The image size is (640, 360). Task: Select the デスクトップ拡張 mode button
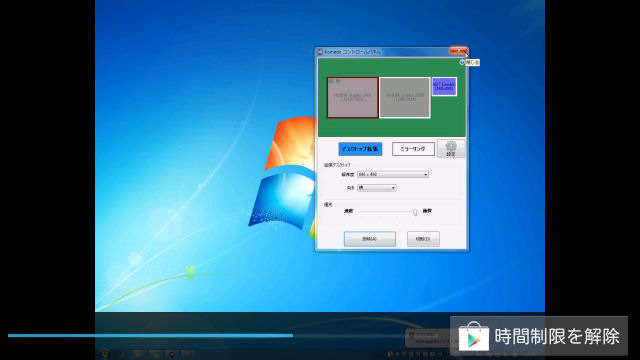360,149
